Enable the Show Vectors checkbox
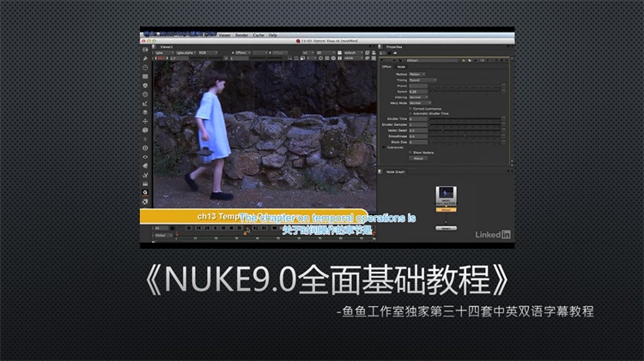Screen dimensions: 644x361 pyautogui.click(x=410, y=153)
